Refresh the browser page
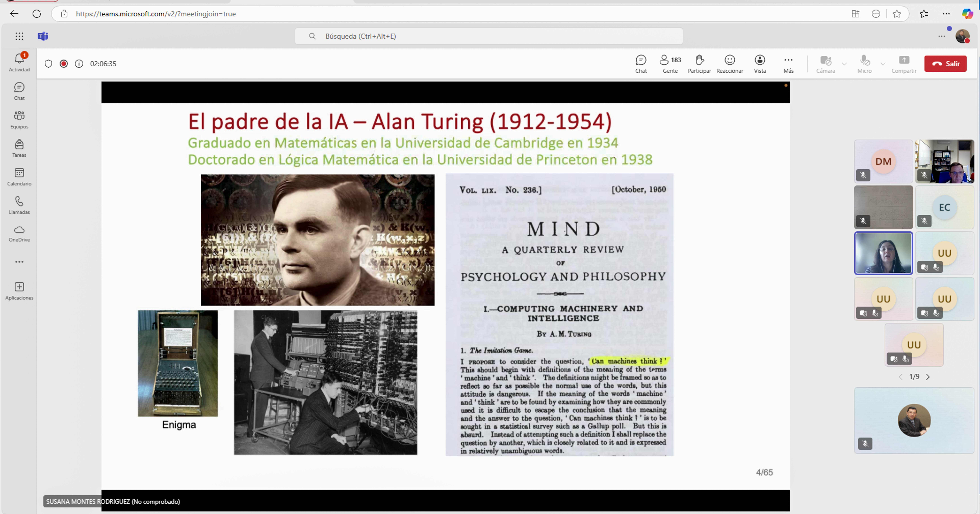This screenshot has height=514, width=980. click(36, 14)
